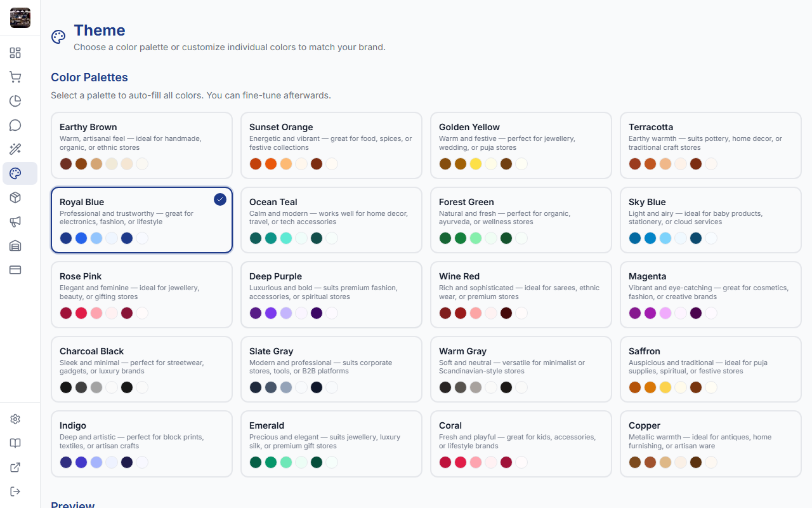
Task: Open the chat bubble messages icon
Action: click(15, 125)
